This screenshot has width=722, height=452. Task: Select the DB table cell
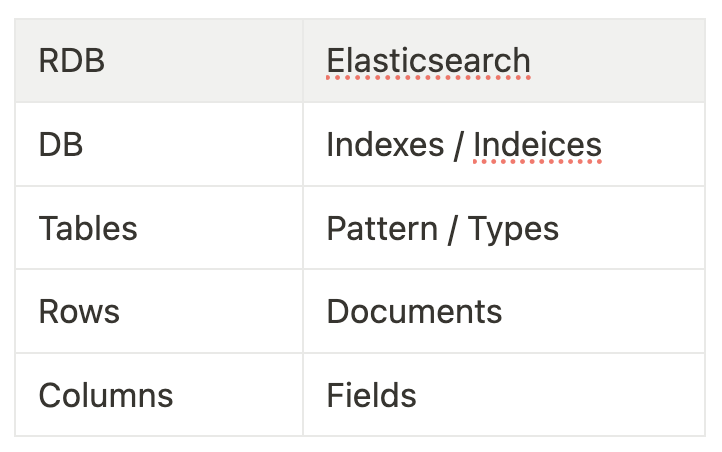61,145
